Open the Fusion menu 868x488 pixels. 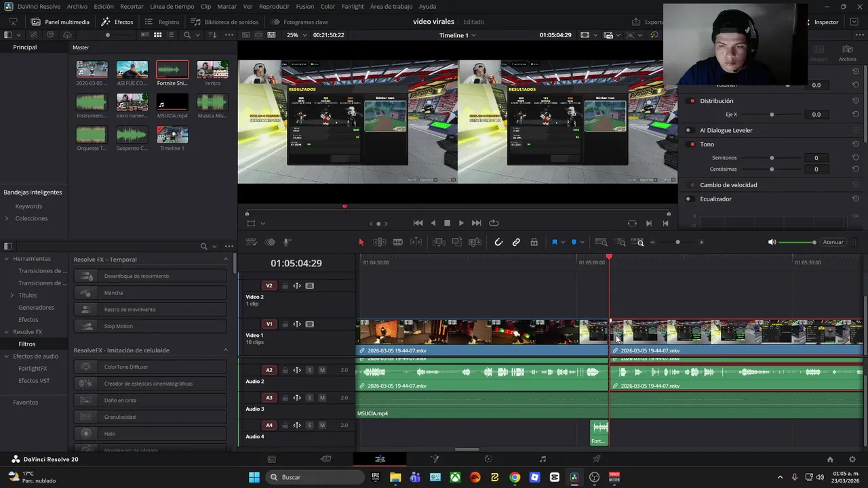(x=305, y=6)
